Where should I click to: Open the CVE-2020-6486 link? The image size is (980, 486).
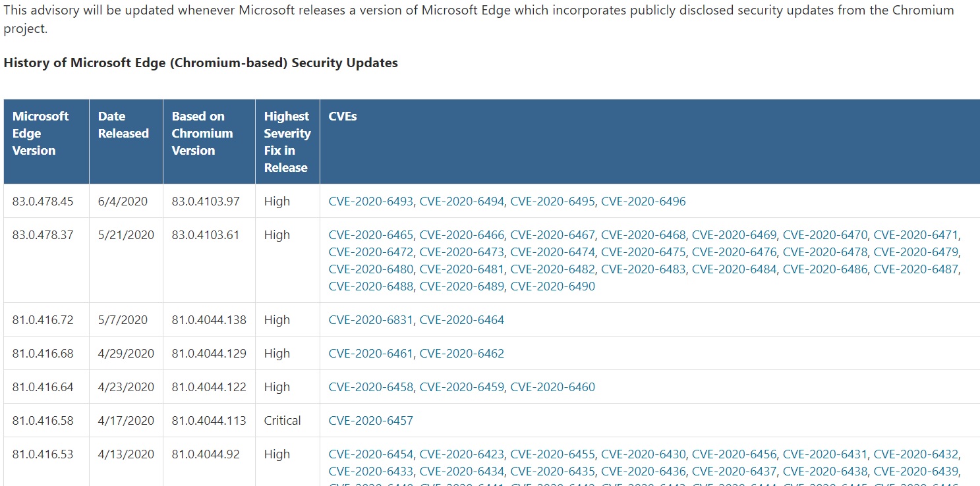(825, 269)
